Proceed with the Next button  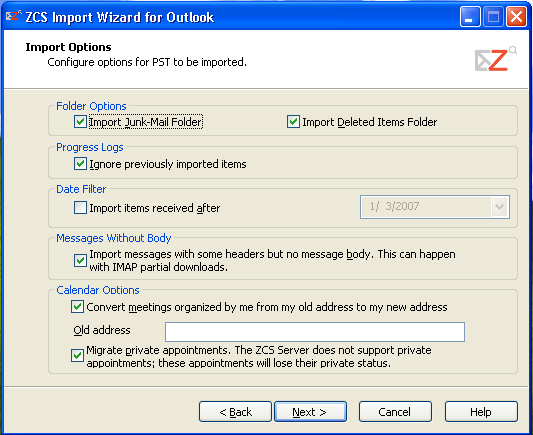pos(310,412)
